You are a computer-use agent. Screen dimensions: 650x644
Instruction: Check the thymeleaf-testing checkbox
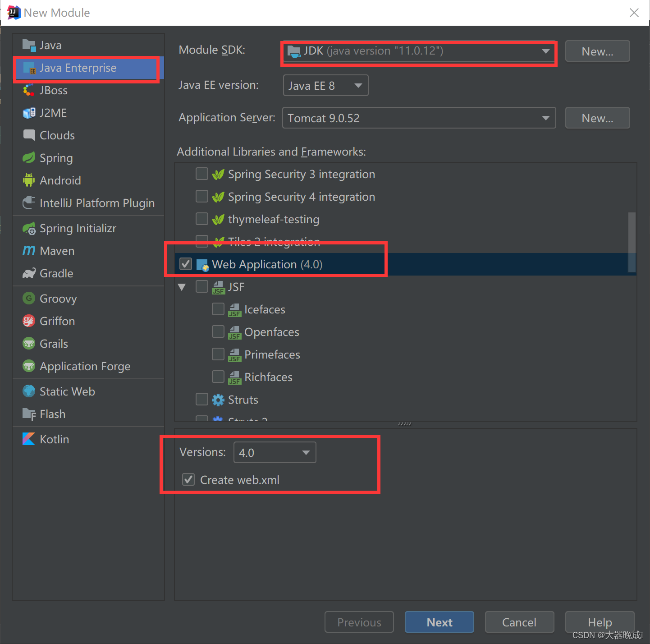(x=202, y=219)
